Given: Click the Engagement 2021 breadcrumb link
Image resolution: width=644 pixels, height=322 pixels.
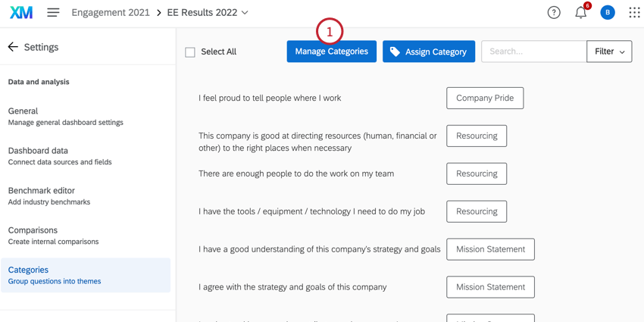Looking at the screenshot, I should (x=112, y=13).
